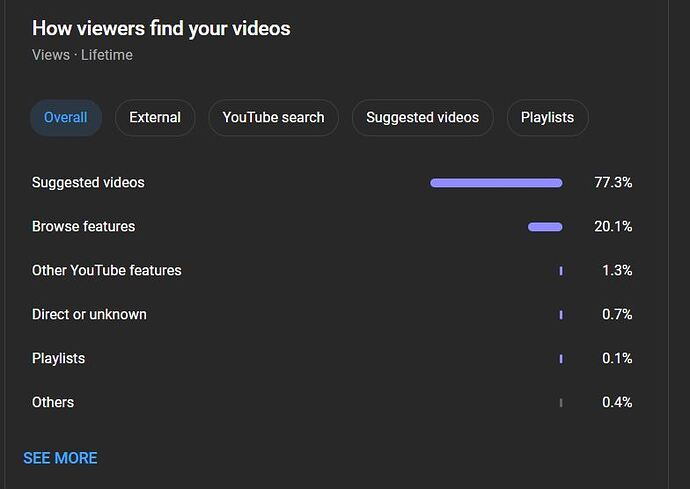Select the Overall tab chip

(65, 117)
